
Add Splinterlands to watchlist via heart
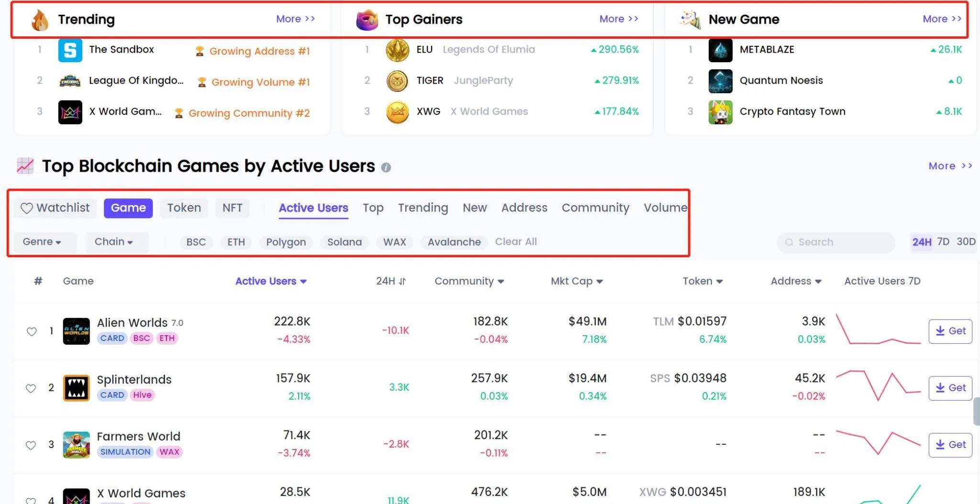click(x=31, y=388)
